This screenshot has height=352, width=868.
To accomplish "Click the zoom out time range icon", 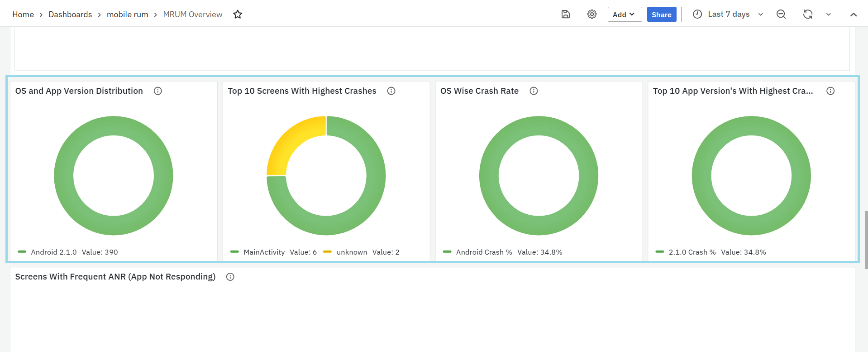I will tap(781, 14).
